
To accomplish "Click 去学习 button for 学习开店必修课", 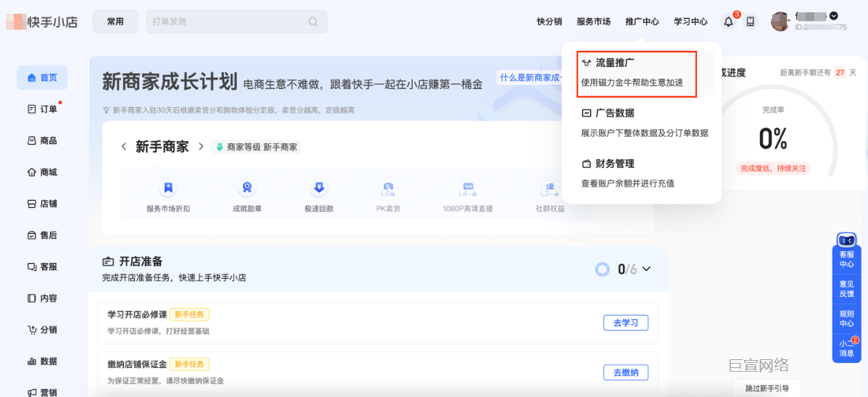I will [626, 323].
